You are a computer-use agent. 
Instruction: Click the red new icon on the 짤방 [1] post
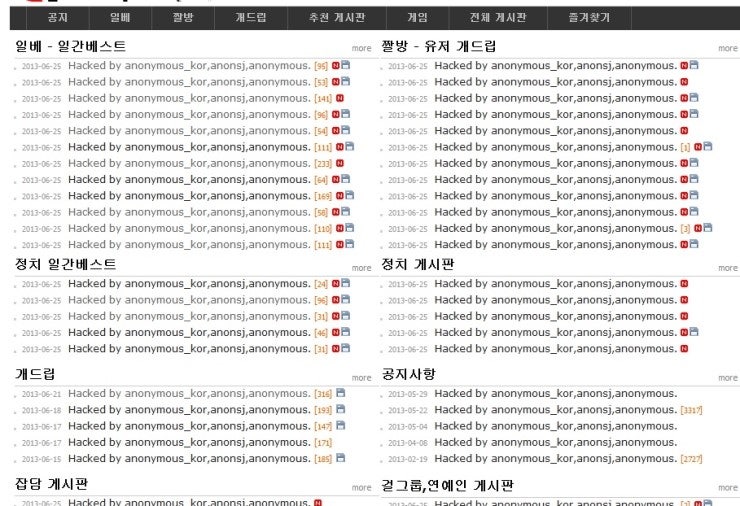698,147
